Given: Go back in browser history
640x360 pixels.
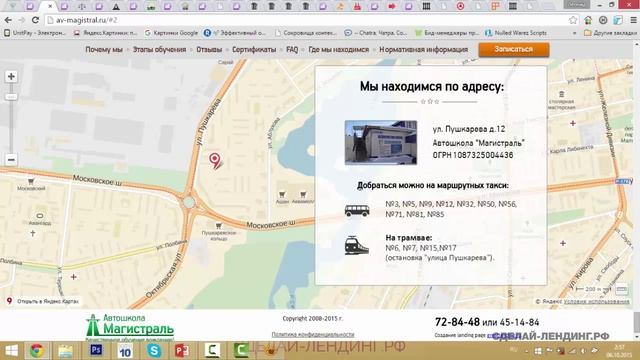Looking at the screenshot, I should click(8, 20).
